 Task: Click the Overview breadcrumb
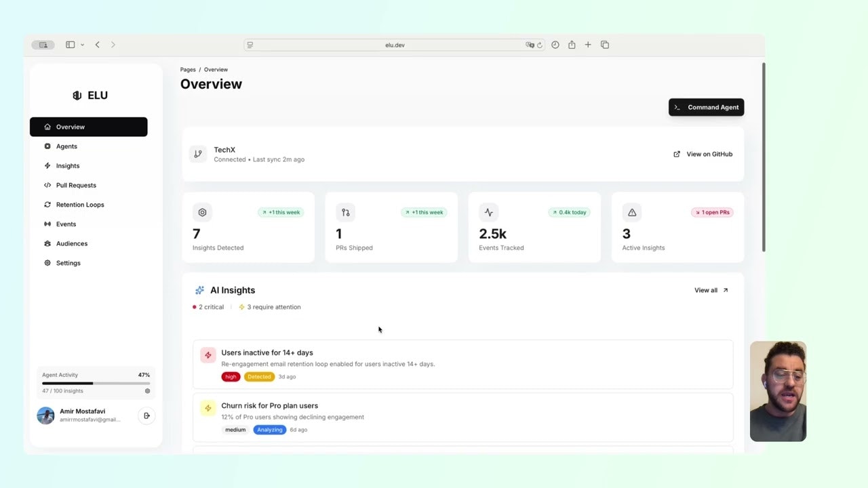pyautogui.click(x=216, y=70)
